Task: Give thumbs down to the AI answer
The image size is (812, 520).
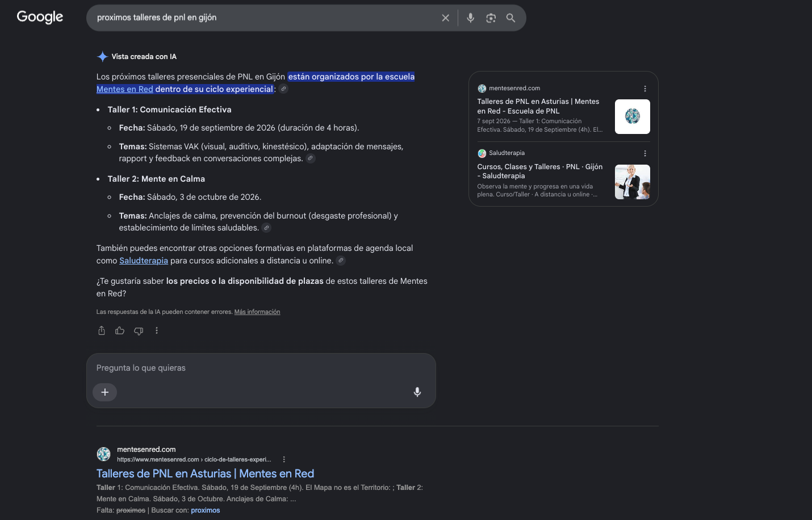Action: click(x=139, y=330)
